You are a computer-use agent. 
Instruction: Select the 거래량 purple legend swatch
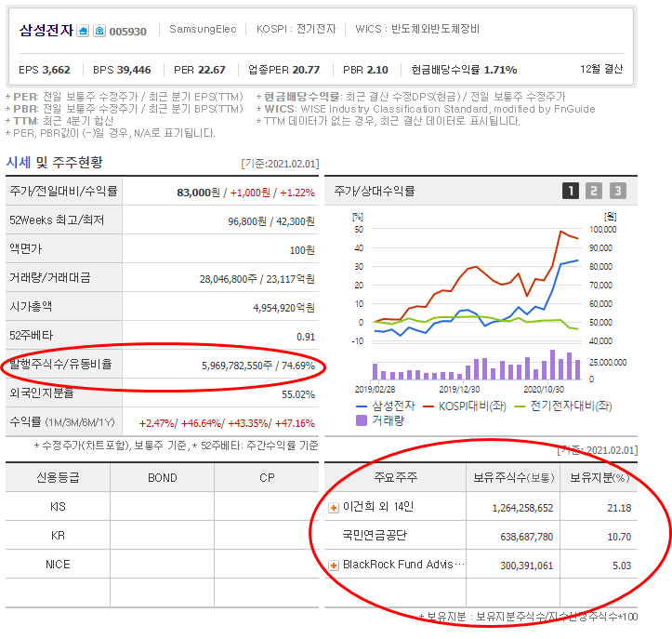(x=362, y=420)
